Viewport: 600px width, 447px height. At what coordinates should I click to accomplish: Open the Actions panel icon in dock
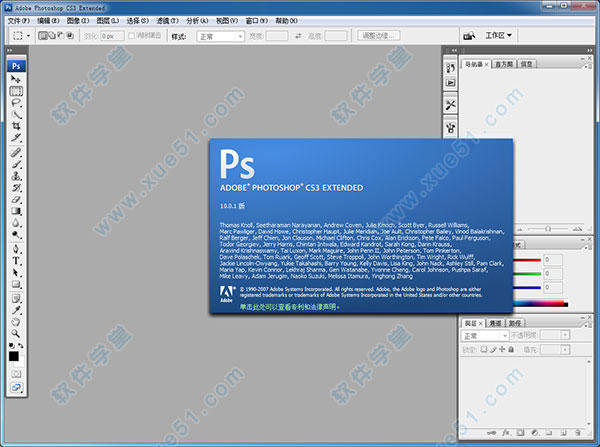tap(450, 83)
